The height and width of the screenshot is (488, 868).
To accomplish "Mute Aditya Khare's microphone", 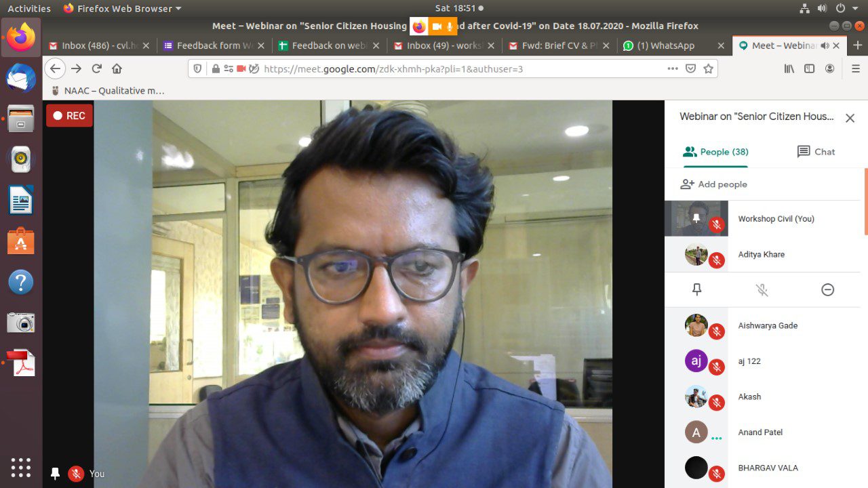I will (762, 289).
